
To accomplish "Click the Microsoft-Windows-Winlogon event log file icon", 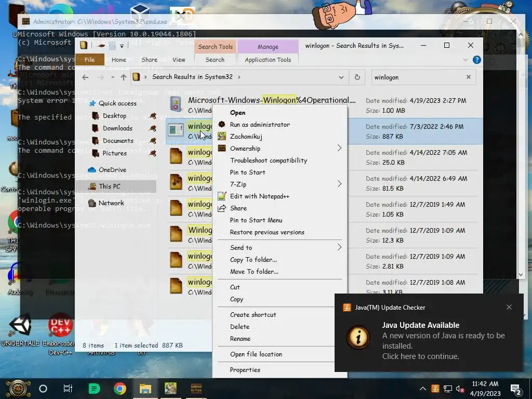I will coord(176,104).
